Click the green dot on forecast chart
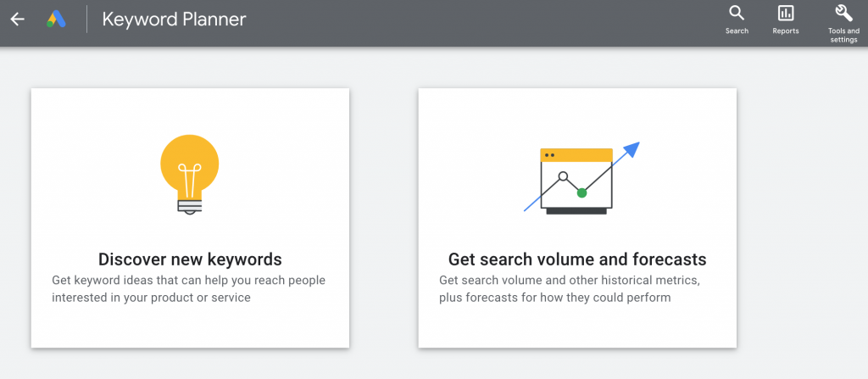Screen dimensions: 868x379 pyautogui.click(x=581, y=192)
